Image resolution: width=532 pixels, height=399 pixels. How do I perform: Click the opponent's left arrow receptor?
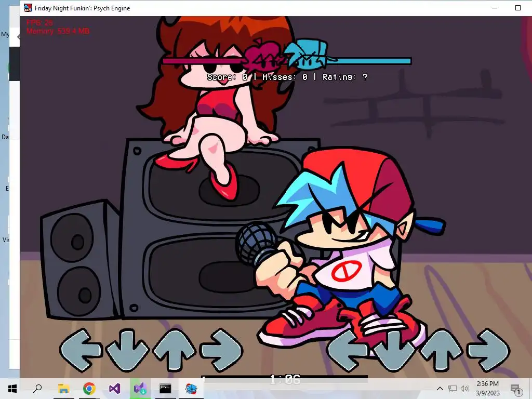click(81, 350)
